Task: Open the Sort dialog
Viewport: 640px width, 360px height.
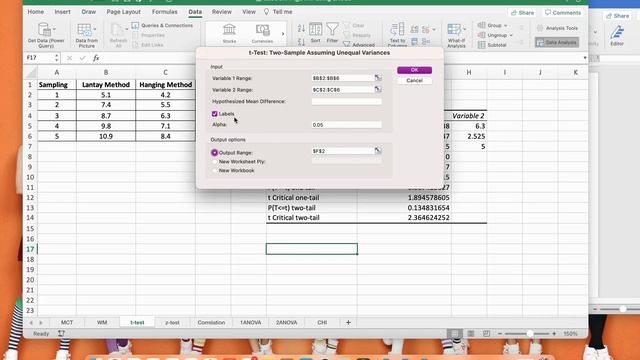Action: click(315, 33)
